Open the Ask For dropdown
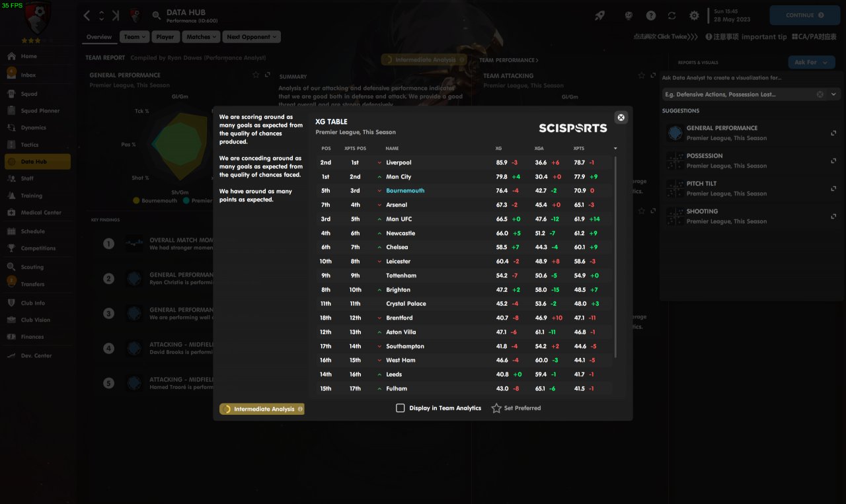This screenshot has height=504, width=846. pyautogui.click(x=812, y=62)
